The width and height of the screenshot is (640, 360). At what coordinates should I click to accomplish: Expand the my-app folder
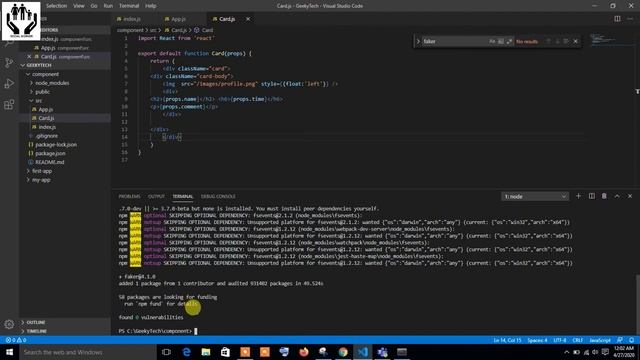pyautogui.click(x=65, y=180)
